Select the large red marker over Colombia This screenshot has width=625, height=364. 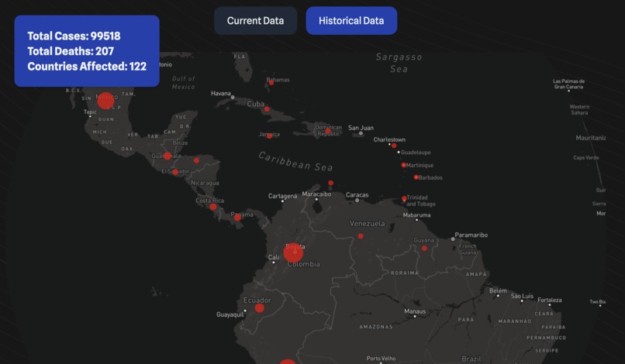(x=293, y=253)
